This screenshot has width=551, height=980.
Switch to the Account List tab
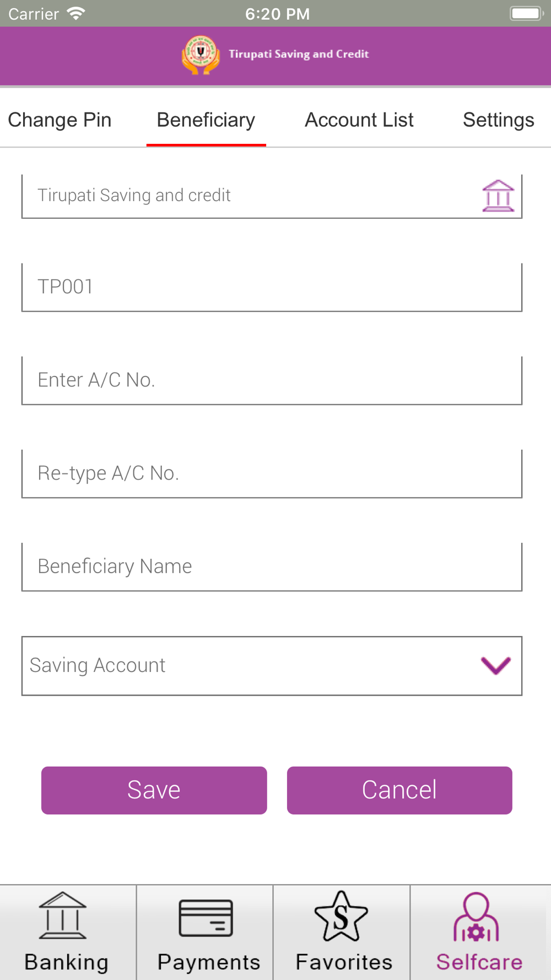pos(359,120)
